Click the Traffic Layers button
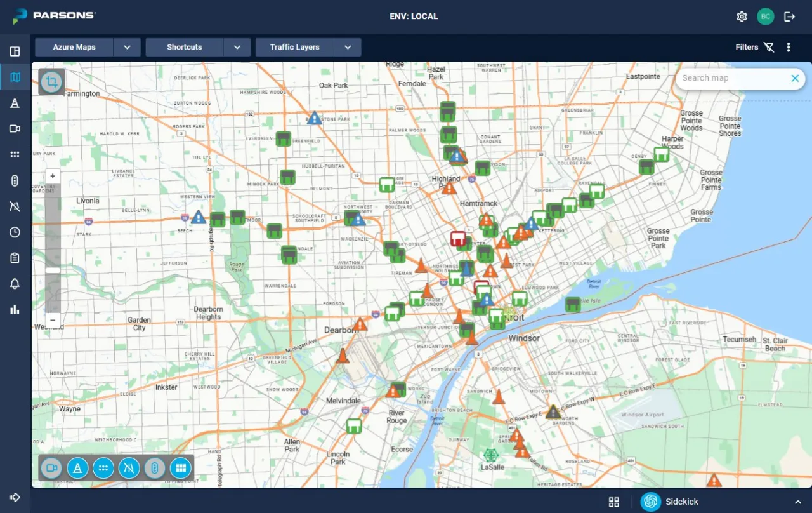Viewport: 812px width, 513px height. (x=295, y=48)
